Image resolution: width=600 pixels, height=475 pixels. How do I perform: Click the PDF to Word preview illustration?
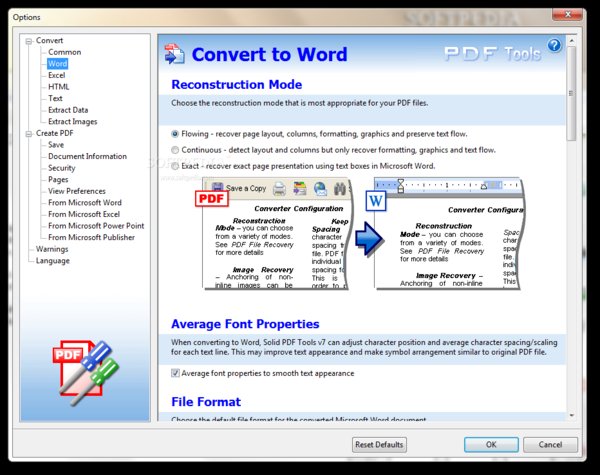(360, 233)
